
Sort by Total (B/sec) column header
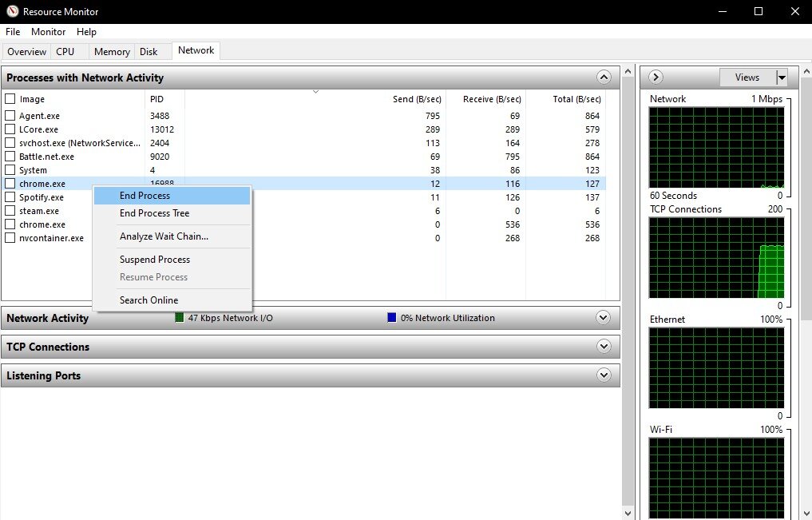coord(576,99)
